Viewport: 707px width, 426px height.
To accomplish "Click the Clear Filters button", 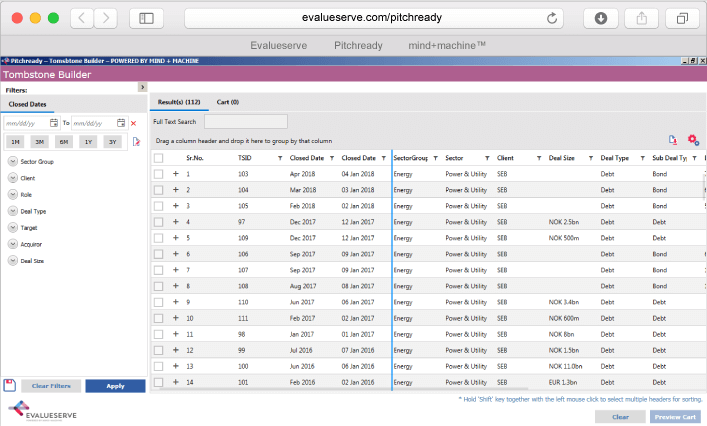I will click(x=51, y=386).
